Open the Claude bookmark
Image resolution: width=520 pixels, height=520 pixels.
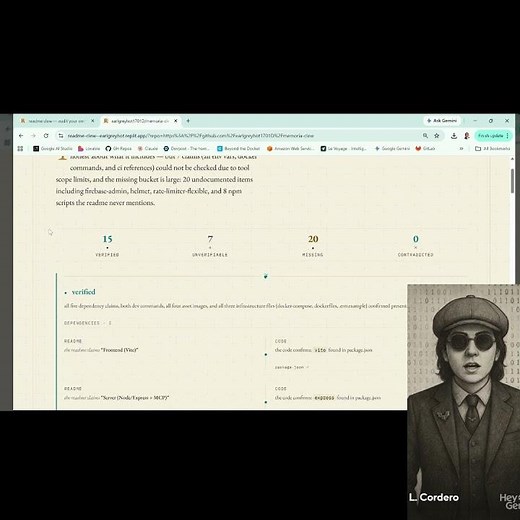148,149
